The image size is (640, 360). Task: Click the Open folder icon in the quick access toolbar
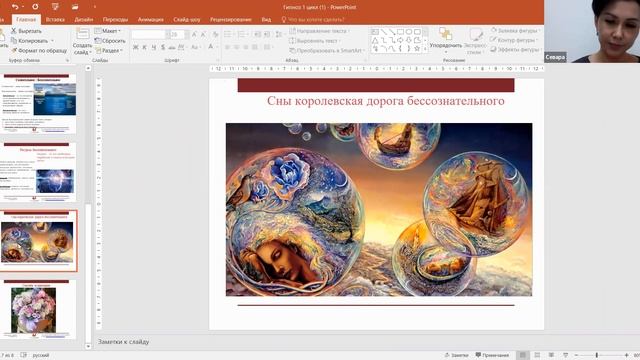[x=75, y=7]
